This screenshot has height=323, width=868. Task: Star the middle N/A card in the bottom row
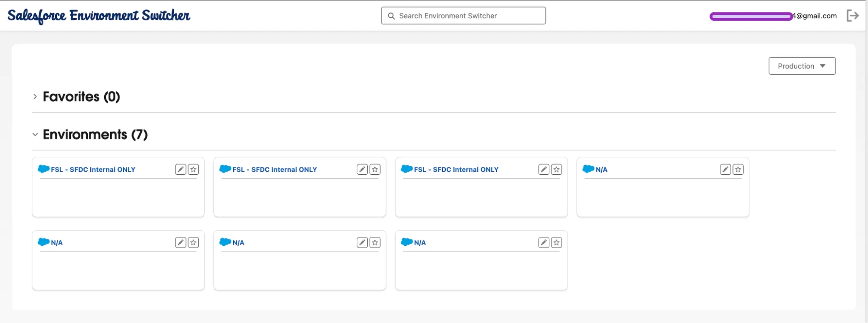tap(375, 243)
